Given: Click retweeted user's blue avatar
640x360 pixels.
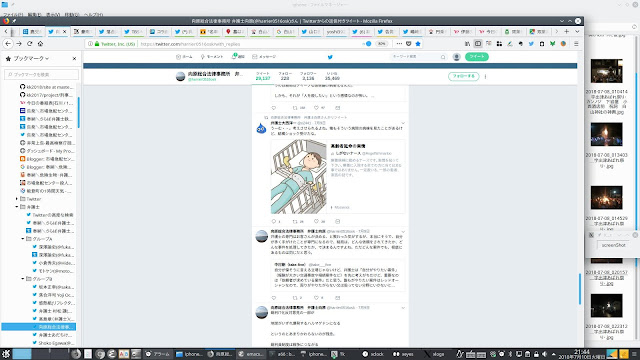Looking at the screenshot, I should point(261,129).
